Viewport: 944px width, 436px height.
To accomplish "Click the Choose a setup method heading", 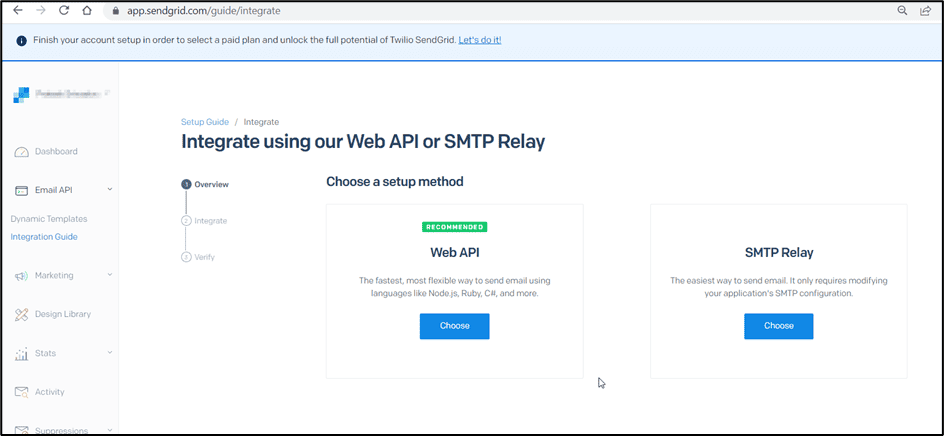I will click(x=395, y=181).
